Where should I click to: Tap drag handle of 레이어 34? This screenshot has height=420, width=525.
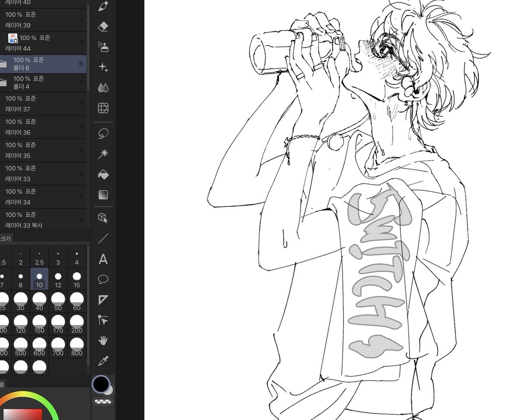pyautogui.click(x=81, y=196)
